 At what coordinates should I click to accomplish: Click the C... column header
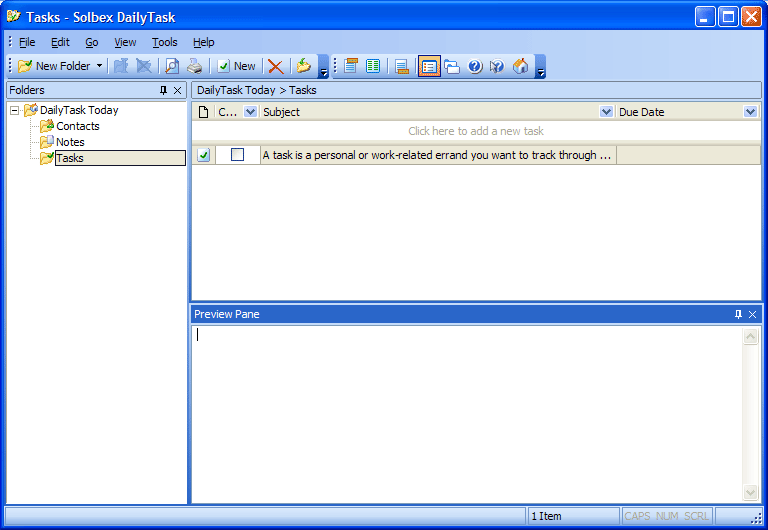tap(227, 112)
